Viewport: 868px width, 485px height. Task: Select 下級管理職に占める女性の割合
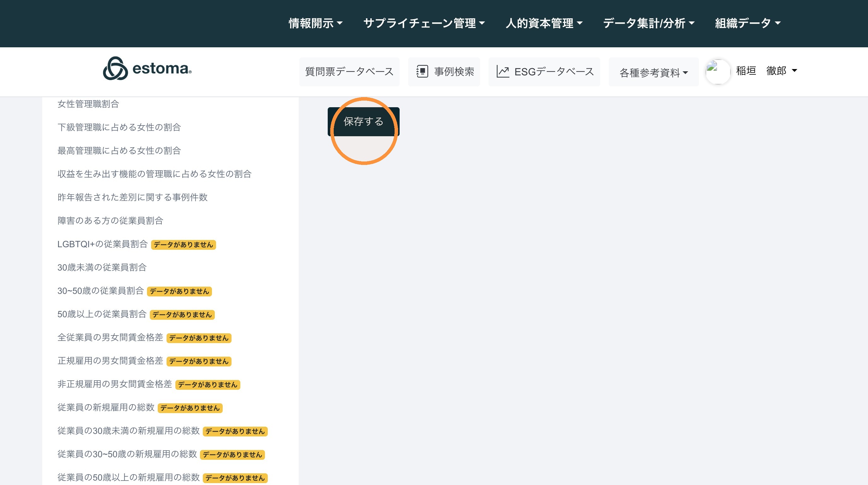click(119, 127)
